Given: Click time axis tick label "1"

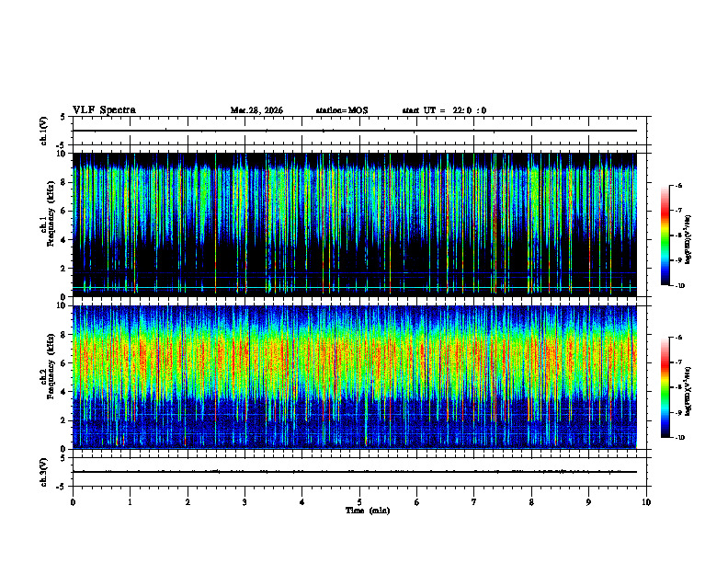Looking at the screenshot, I should [130, 502].
